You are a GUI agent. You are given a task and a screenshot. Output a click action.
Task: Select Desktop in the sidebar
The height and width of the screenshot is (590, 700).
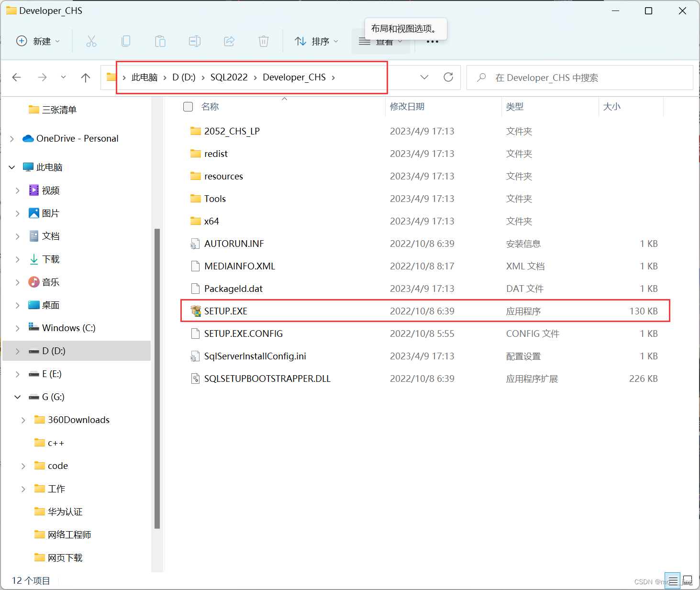[77, 305]
